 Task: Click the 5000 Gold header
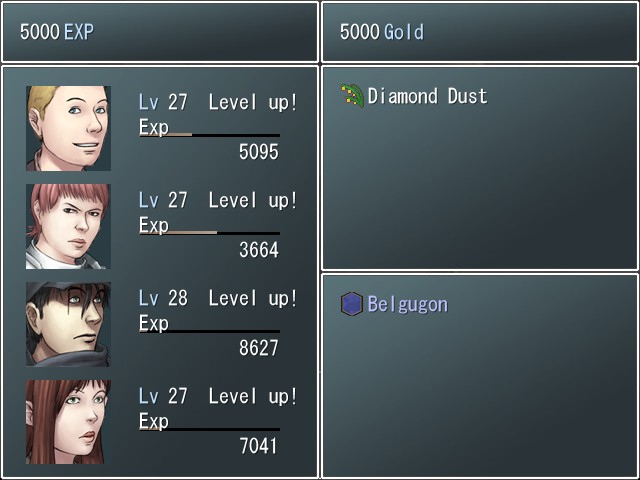[382, 31]
